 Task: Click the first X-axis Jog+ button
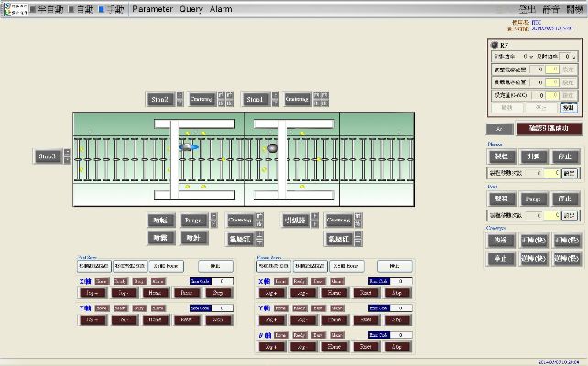(91, 294)
